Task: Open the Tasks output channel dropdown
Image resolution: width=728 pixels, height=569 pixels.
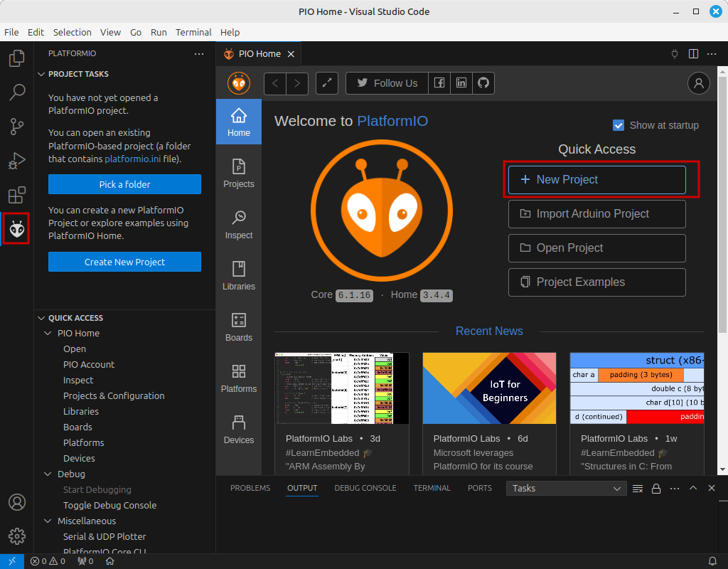Action: [x=566, y=488]
